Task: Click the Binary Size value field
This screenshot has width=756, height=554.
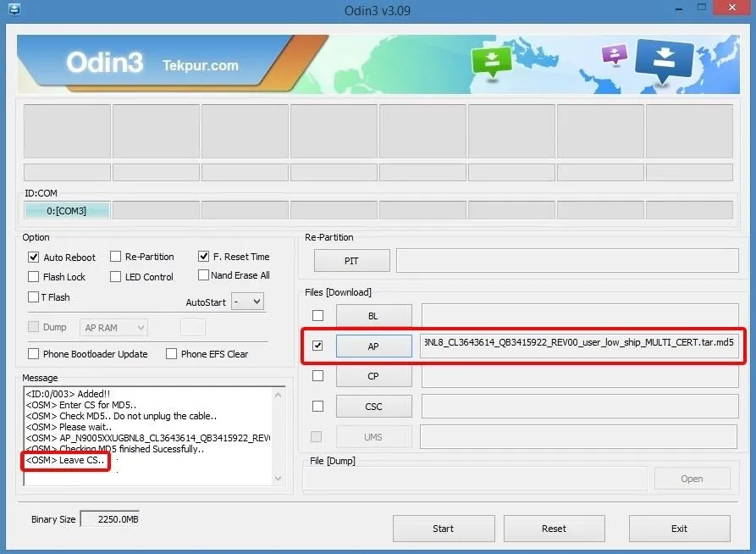Action: 110,519
